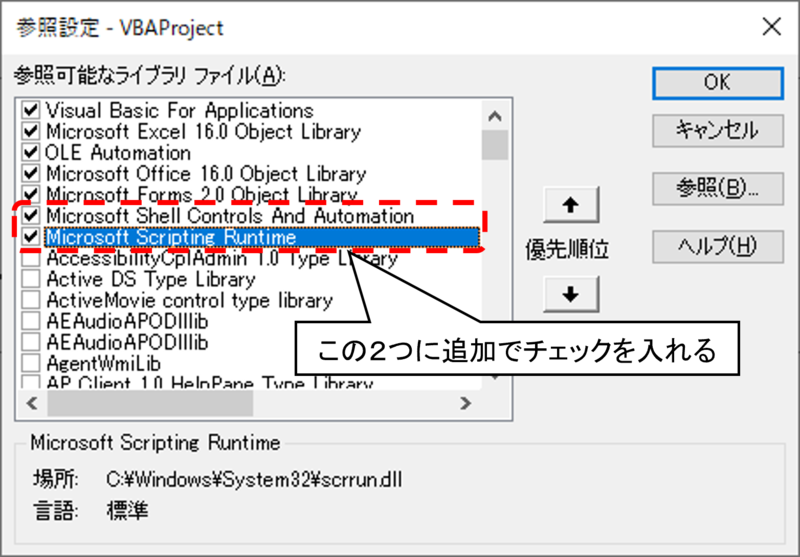
Task: Select Visual Basic For Applications row text
Action: 180,110
